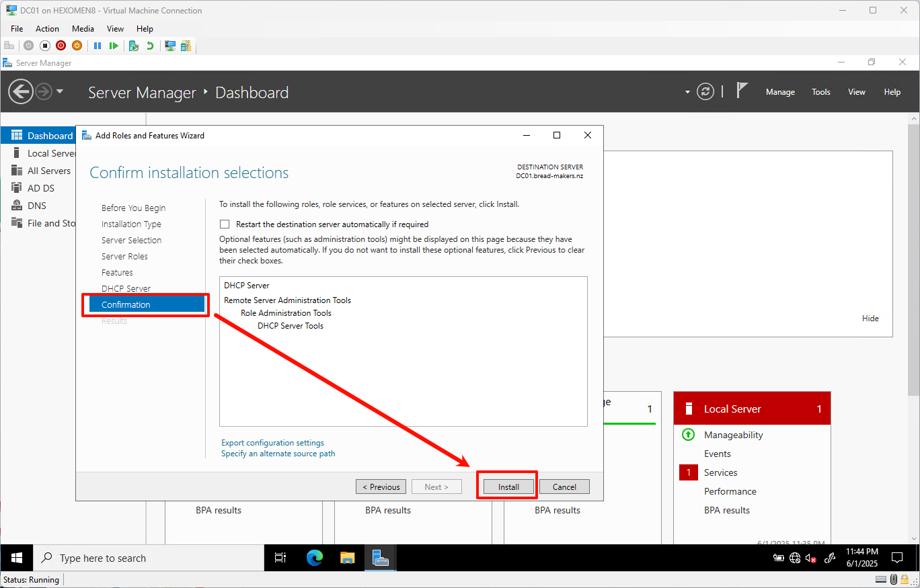Click the red Shut Down VM icon
920x588 pixels.
pos(61,46)
